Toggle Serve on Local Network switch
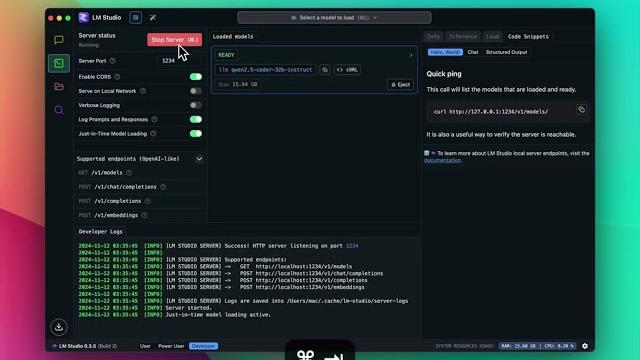The height and width of the screenshot is (360, 640). [x=196, y=91]
